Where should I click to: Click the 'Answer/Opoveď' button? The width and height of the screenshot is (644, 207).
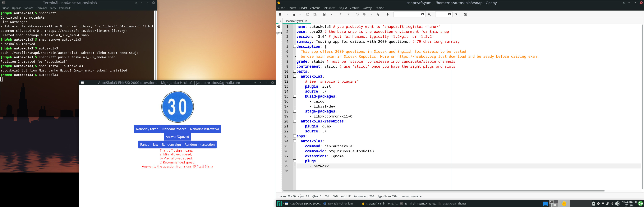coord(177,137)
